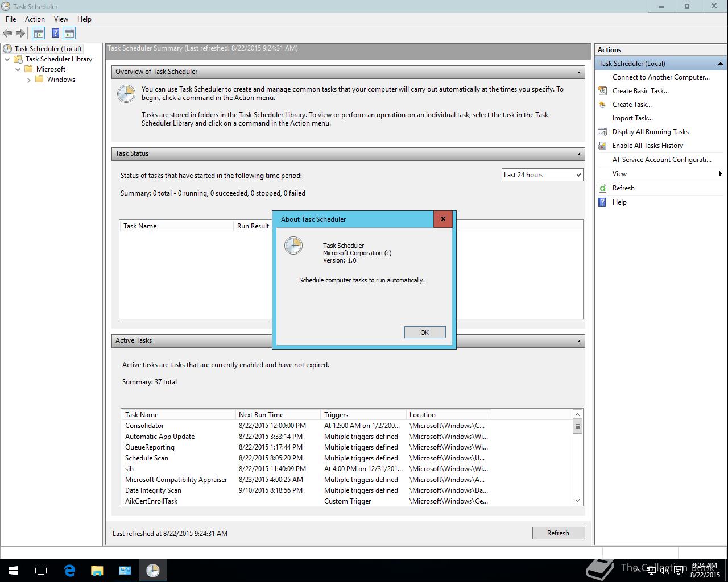Click the blue Help toolbar icon
Image resolution: width=728 pixels, height=582 pixels.
(x=55, y=34)
